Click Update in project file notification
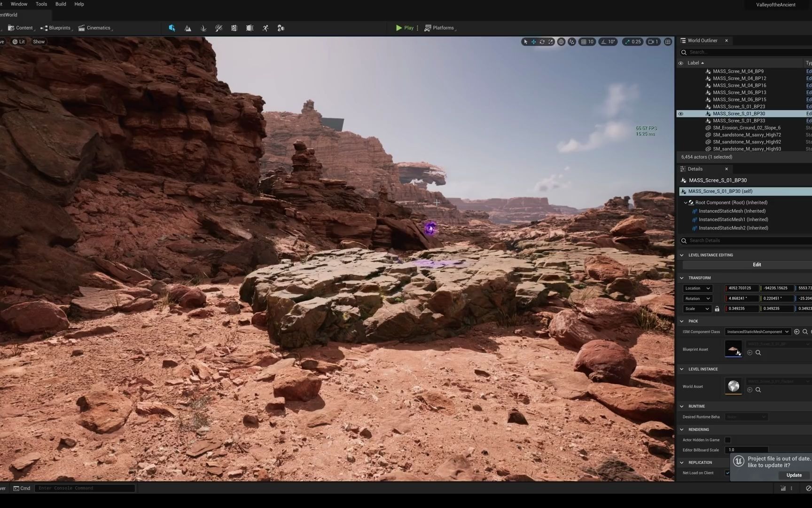 pyautogui.click(x=794, y=475)
